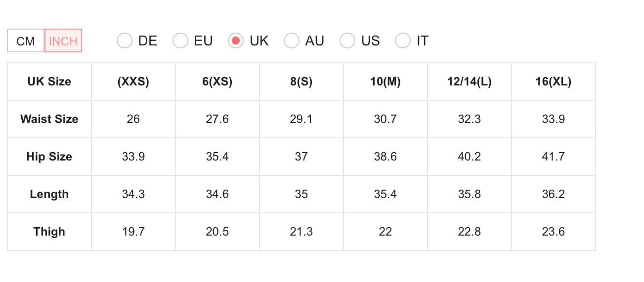The image size is (644, 282).
Task: Pick the US size radio button
Action: pos(347,40)
